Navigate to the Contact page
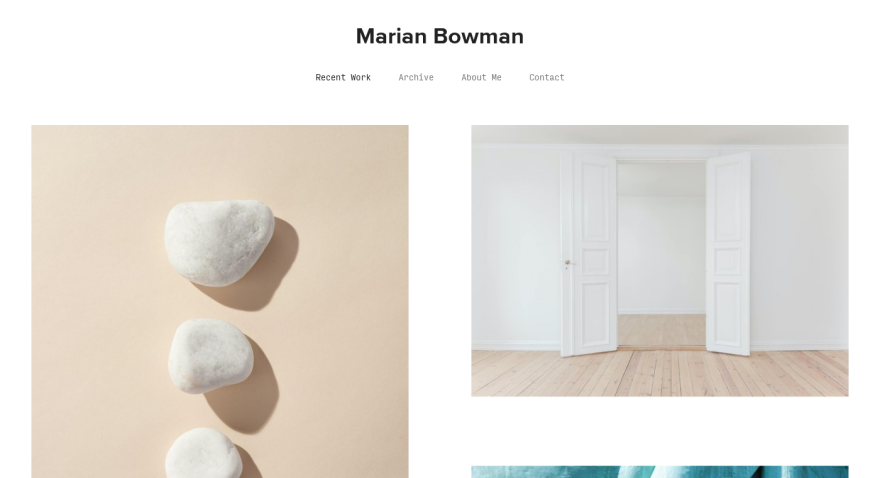This screenshot has height=478, width=880. 547,77
